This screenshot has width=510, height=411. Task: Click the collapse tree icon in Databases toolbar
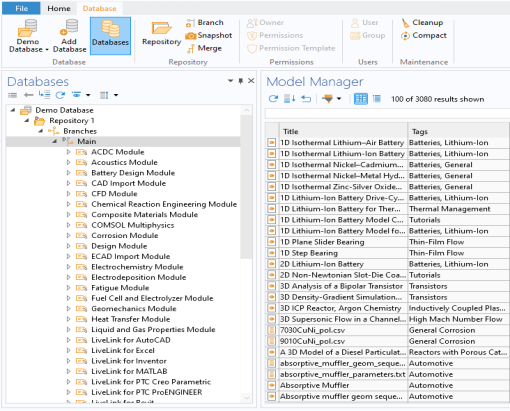(x=44, y=95)
